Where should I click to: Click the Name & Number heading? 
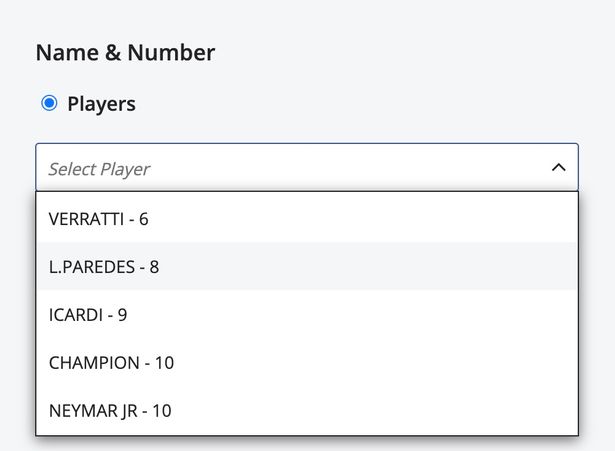[125, 53]
